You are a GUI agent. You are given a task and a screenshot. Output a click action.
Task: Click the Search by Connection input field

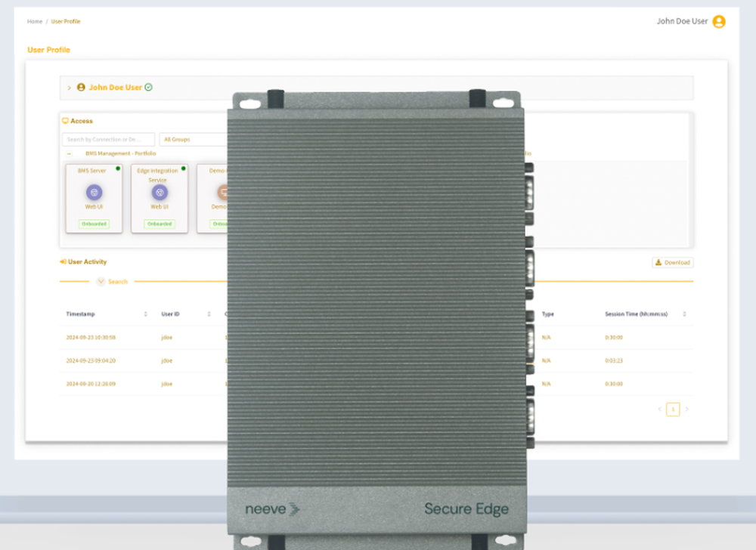[x=108, y=139]
